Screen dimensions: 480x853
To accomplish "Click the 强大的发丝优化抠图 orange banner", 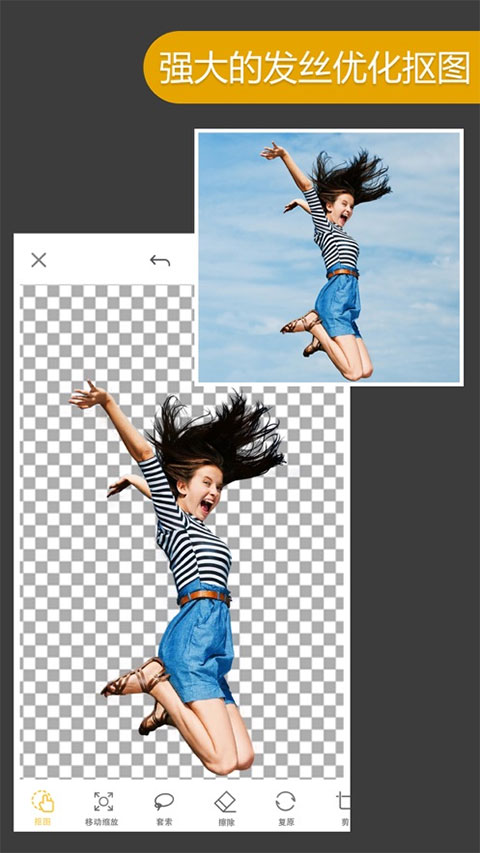I will [x=312, y=67].
